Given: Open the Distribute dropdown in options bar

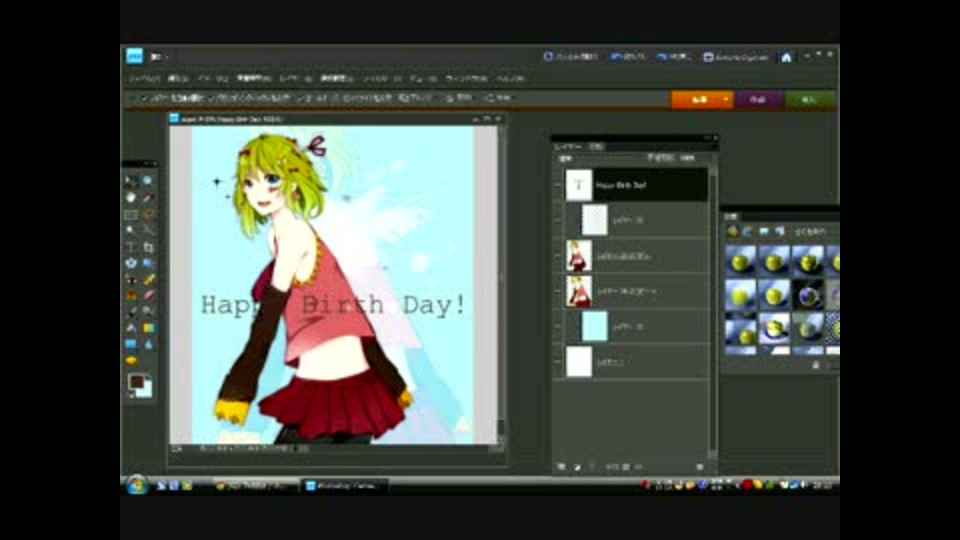Looking at the screenshot, I should [x=498, y=98].
